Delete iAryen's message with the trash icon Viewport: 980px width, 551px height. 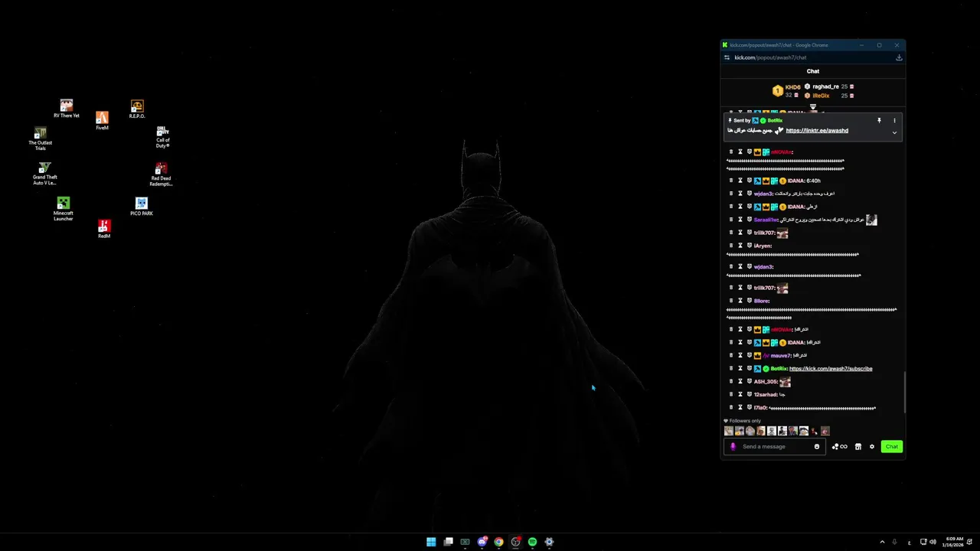731,246
